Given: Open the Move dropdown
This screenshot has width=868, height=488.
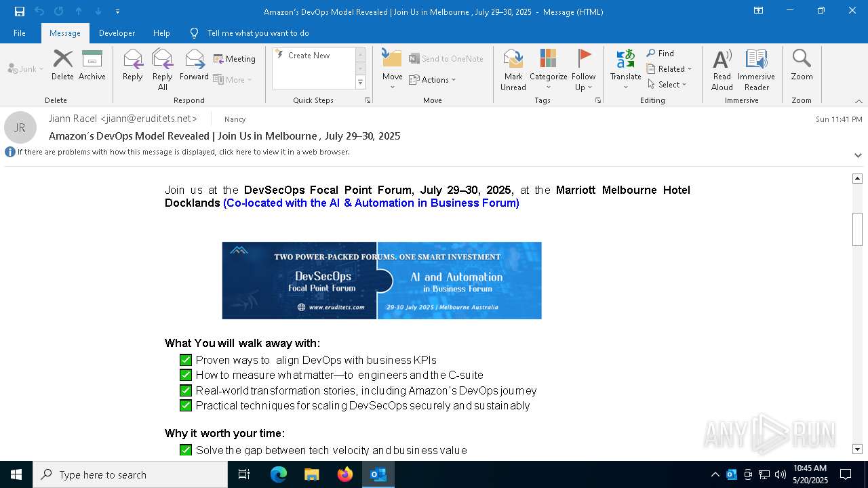Looking at the screenshot, I should pyautogui.click(x=392, y=70).
